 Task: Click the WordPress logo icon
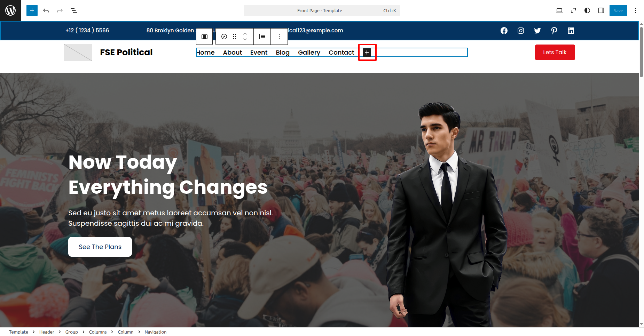point(10,10)
